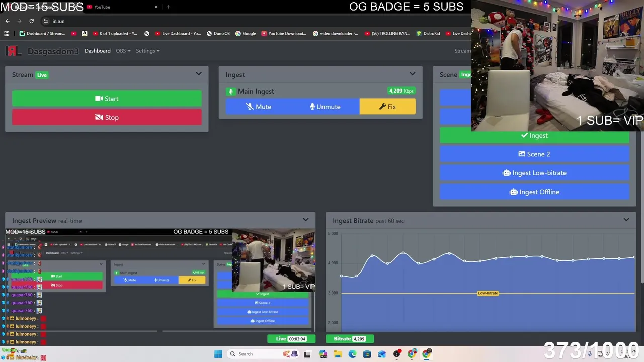Image resolution: width=644 pixels, height=362 pixels.
Task: Open OBS Studio from the taskbar
Action: tap(397, 354)
